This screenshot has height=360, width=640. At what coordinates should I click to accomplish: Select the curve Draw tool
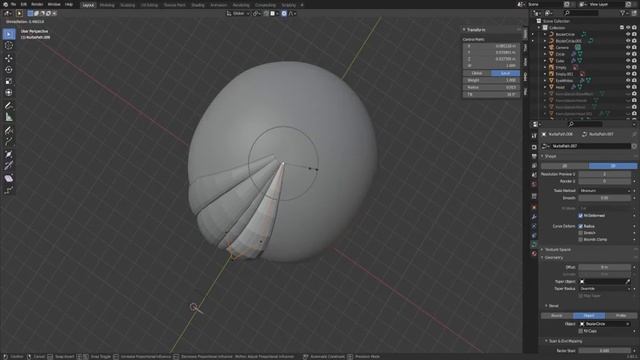point(9,130)
